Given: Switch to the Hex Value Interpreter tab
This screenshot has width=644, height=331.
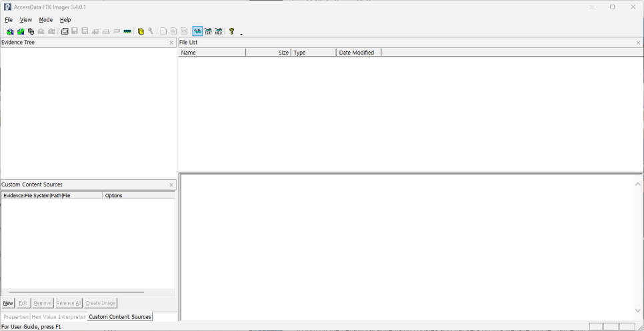Looking at the screenshot, I should pyautogui.click(x=59, y=316).
